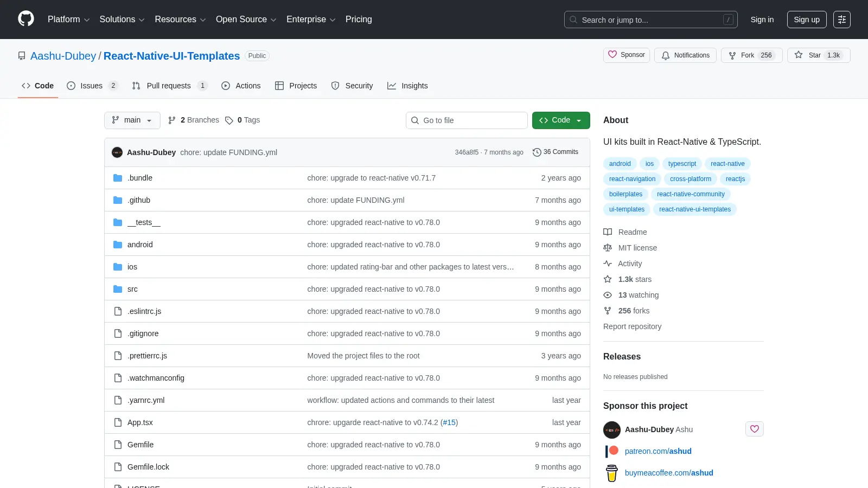Switch to the Issues tab
Screen dimensions: 868x488
coord(92,86)
